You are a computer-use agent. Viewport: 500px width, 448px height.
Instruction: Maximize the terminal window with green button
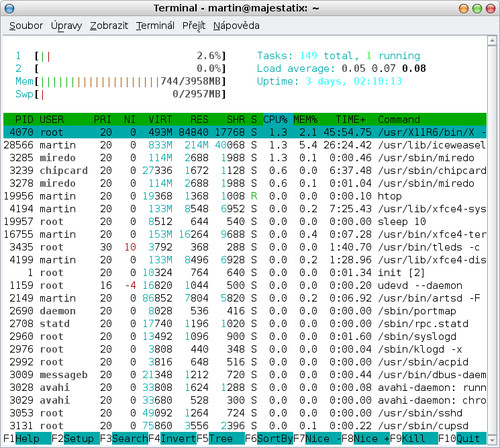477,8
